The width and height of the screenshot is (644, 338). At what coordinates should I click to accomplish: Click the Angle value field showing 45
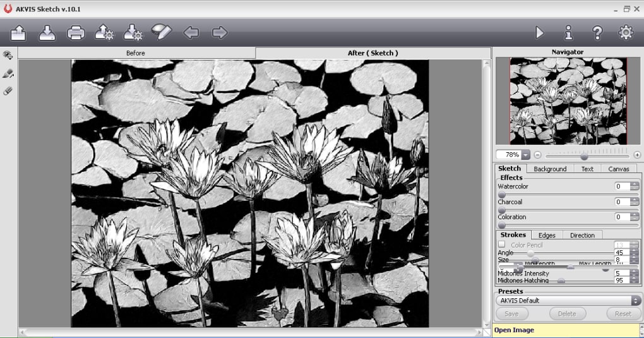click(622, 253)
